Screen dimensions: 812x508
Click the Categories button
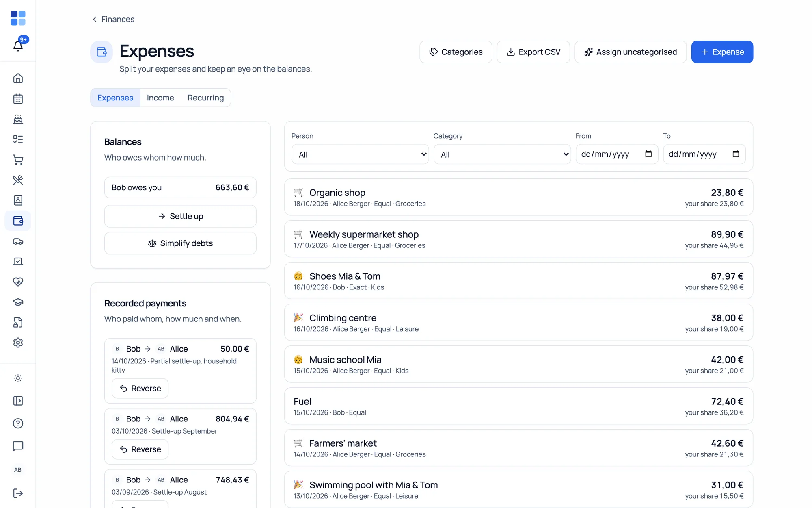456,52
